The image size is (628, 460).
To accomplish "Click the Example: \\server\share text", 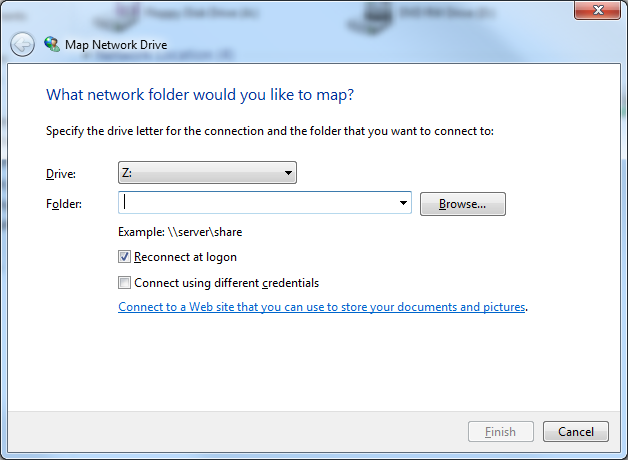I will (180, 232).
